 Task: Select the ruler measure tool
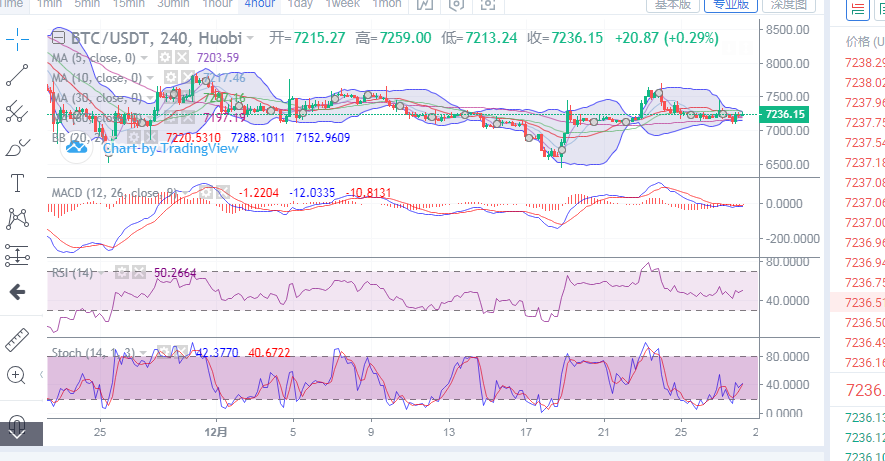(17, 339)
